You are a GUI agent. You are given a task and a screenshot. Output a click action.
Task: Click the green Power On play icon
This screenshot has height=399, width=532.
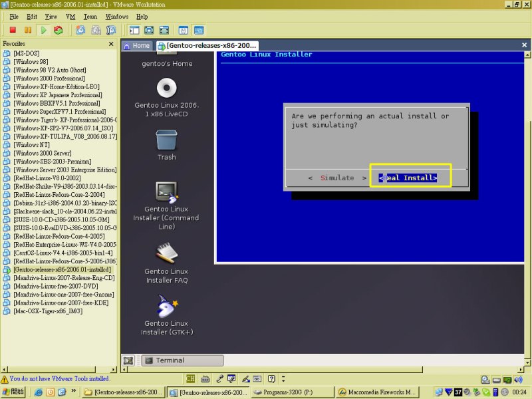43,30
